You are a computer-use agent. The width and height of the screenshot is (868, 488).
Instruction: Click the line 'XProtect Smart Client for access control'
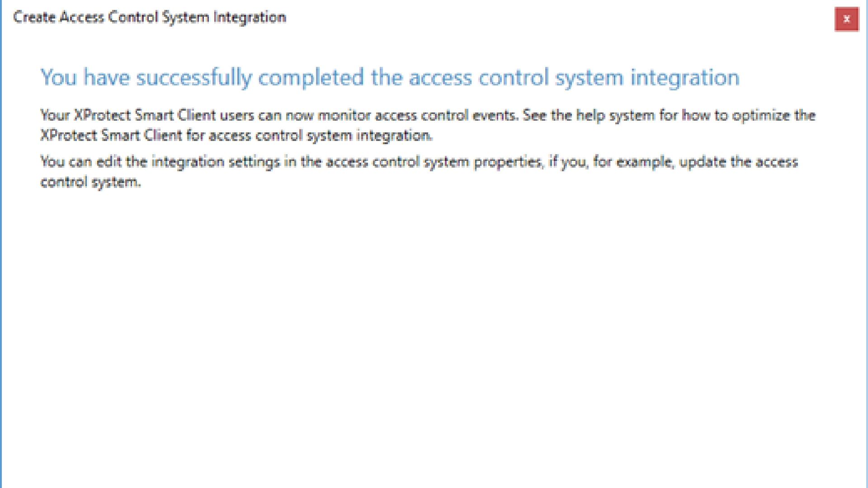236,136
